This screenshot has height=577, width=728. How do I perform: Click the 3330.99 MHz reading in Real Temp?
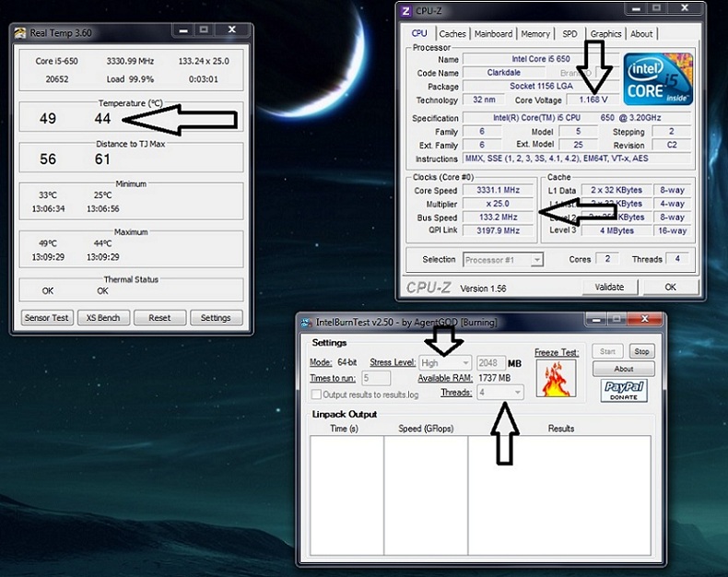coord(130,61)
